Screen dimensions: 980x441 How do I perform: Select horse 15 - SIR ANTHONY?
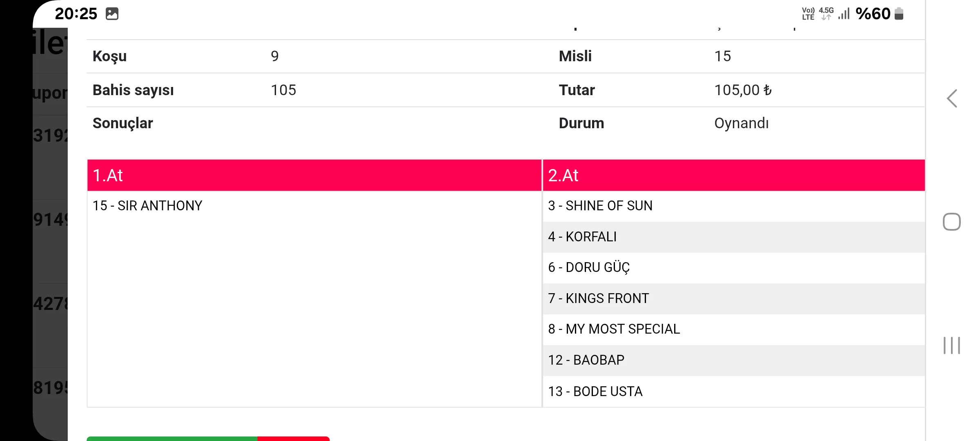coord(147,206)
